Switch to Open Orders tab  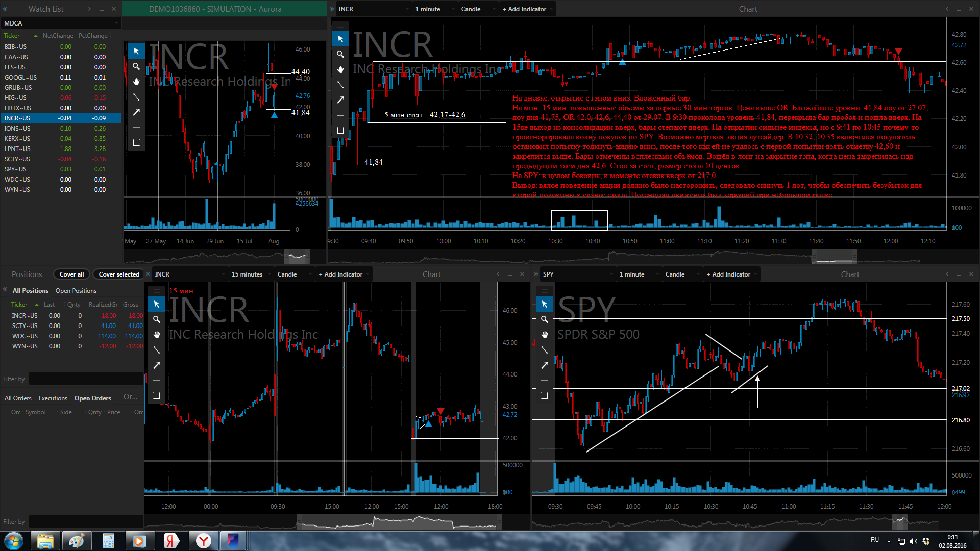pos(92,398)
